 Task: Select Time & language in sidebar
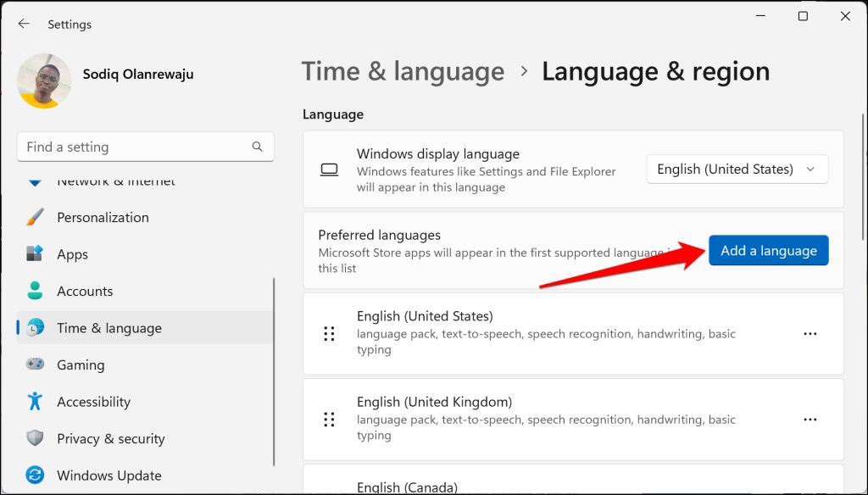[146, 328]
